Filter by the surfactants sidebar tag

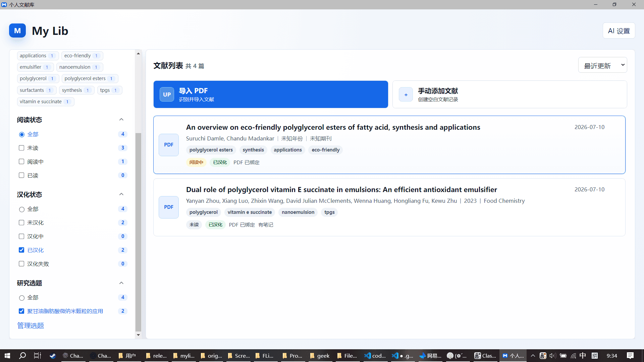pos(37,90)
